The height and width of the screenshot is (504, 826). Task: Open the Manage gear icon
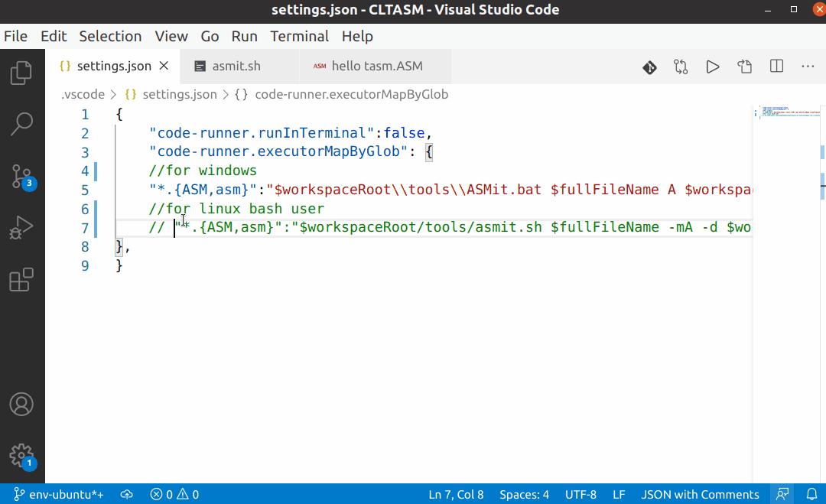(22, 454)
